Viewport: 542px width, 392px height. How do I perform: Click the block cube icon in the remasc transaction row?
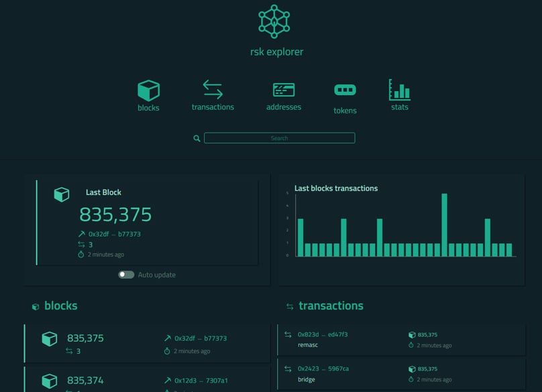click(412, 334)
